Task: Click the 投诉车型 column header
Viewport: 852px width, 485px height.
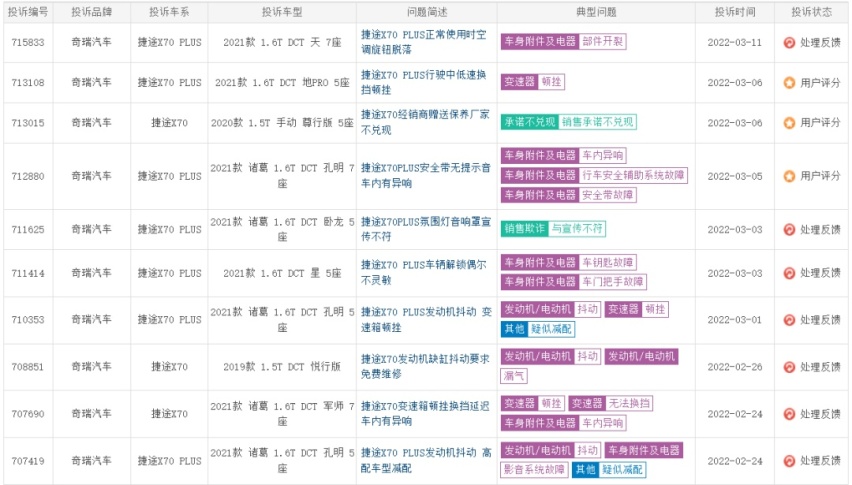Action: 282,12
